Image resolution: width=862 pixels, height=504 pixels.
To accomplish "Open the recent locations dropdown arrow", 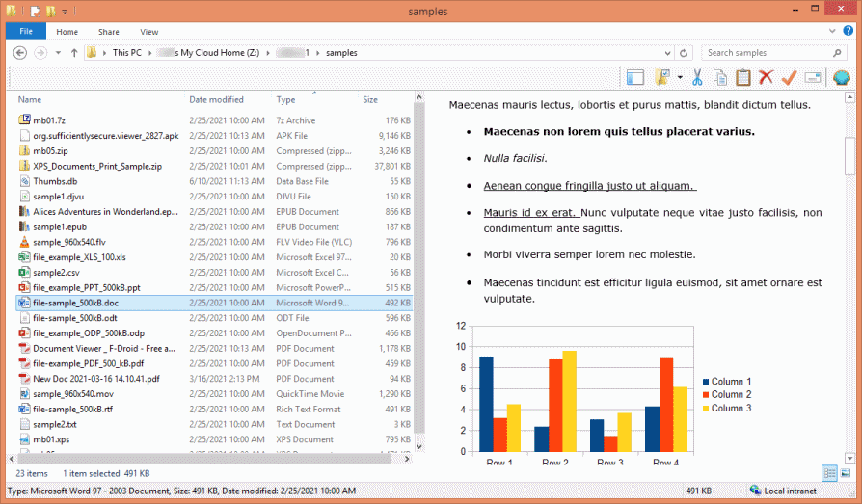I will [58, 52].
